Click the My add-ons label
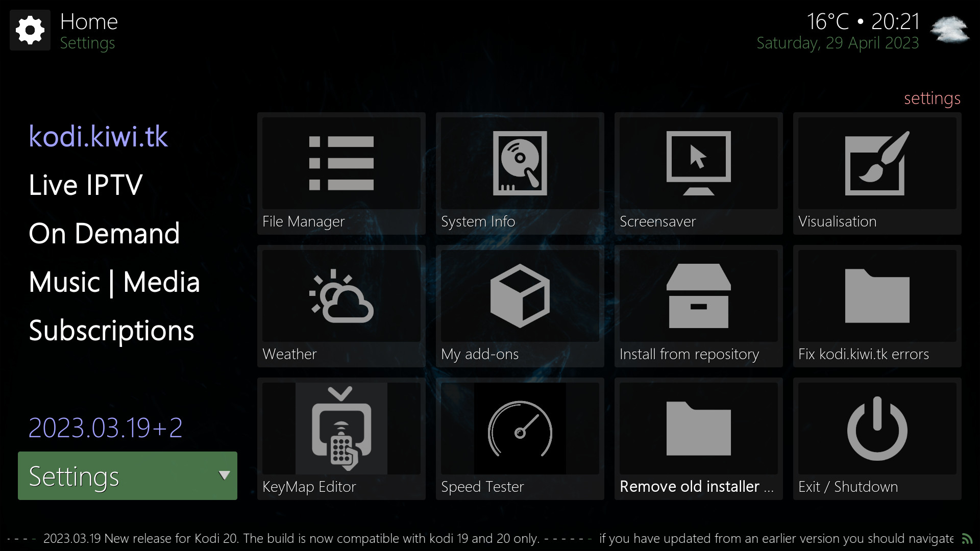 480,355
